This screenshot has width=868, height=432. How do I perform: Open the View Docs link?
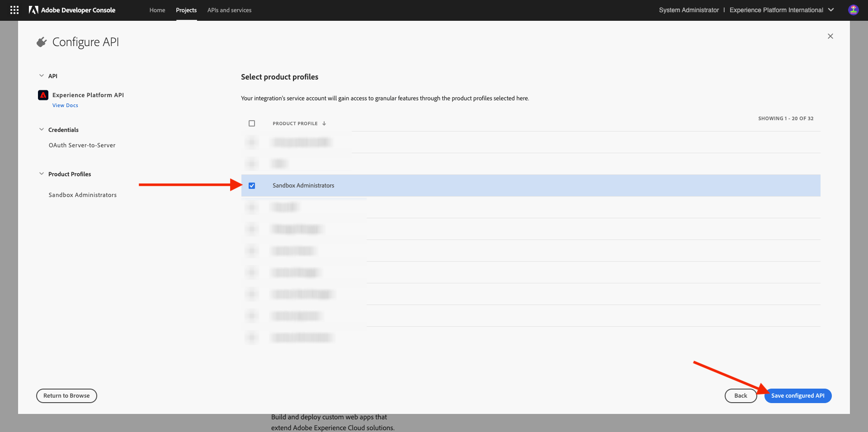(x=65, y=105)
